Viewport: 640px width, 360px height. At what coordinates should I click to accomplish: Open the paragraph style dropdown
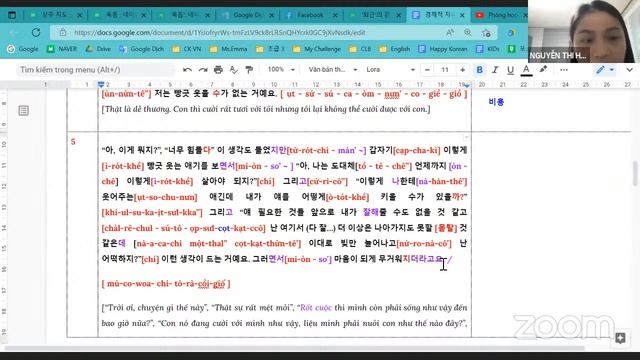tap(333, 69)
